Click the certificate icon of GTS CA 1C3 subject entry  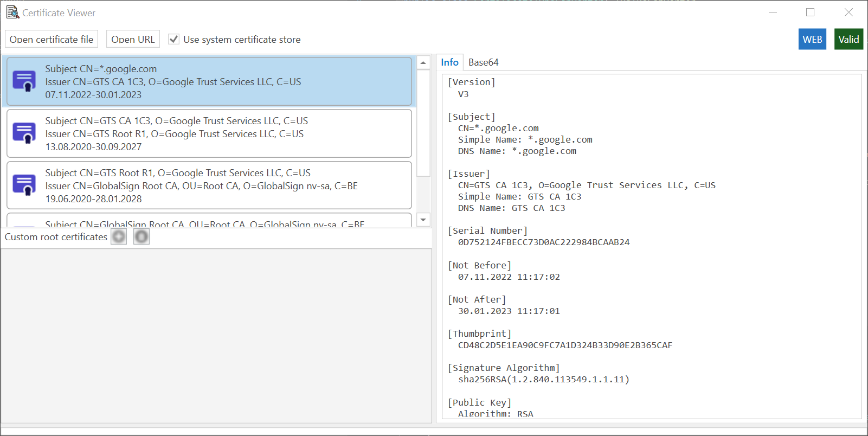24,133
